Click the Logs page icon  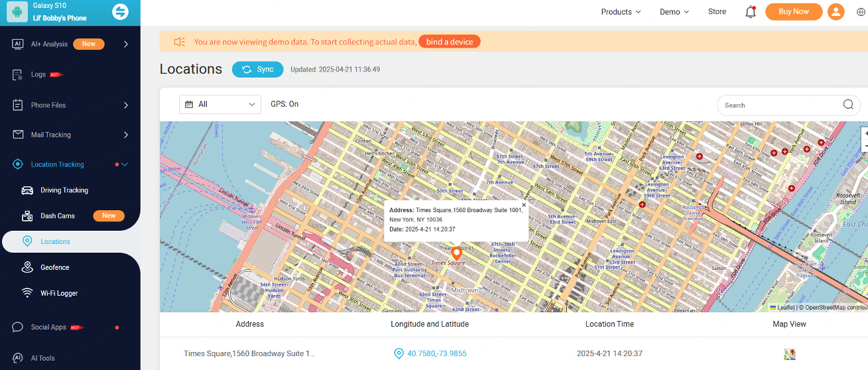pos(18,75)
